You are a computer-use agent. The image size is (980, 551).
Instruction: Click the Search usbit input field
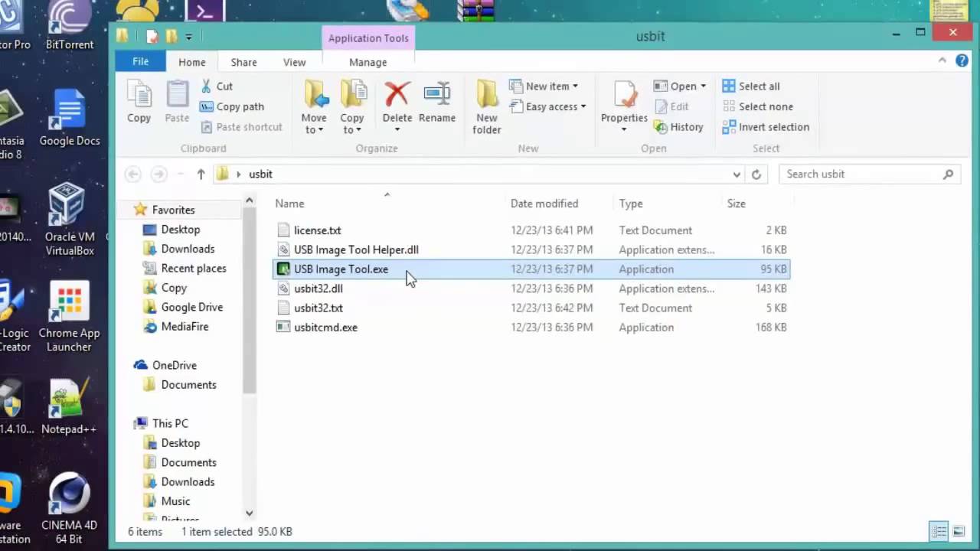(x=869, y=174)
